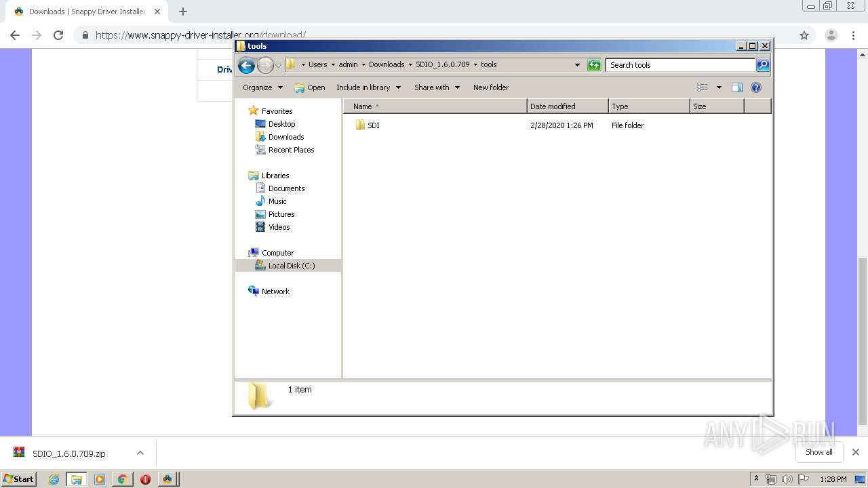
Task: Open recent pages dropdown beside Forward arrow
Action: tap(278, 65)
